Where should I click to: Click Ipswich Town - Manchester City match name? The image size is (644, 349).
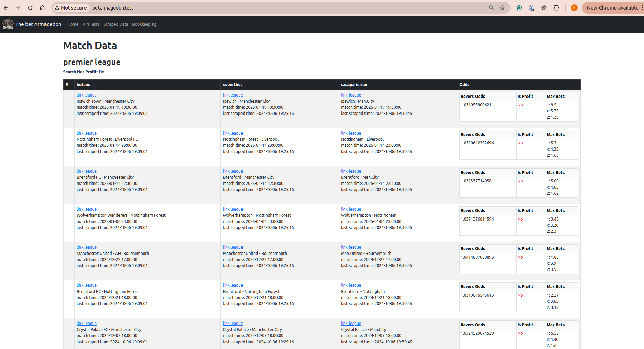point(106,101)
